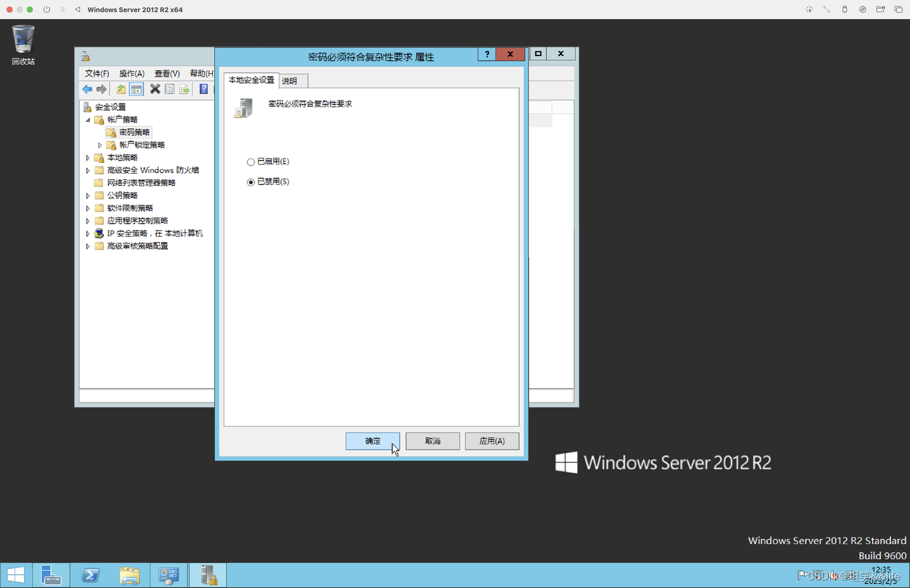Click the 取消 button
The image size is (910, 588).
(433, 441)
